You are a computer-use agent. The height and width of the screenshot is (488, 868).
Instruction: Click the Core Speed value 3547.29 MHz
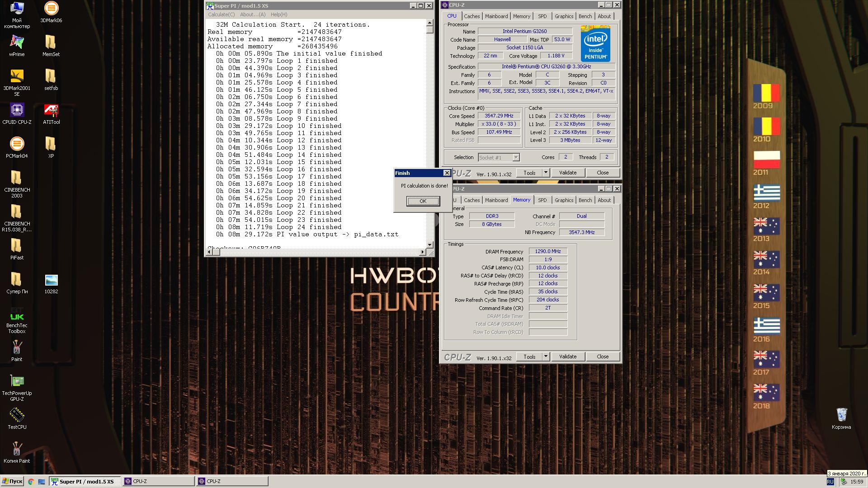click(499, 116)
